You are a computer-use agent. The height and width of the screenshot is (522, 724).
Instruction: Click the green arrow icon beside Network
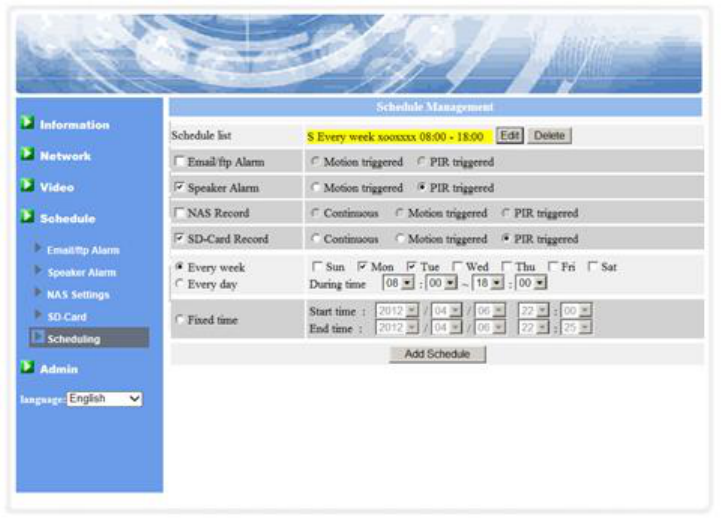pos(27,154)
